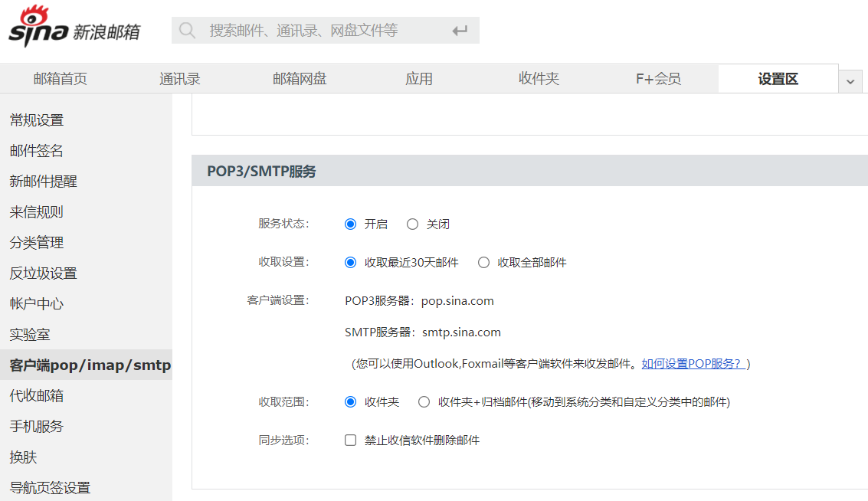Click the Sina mail logo
Viewport: 868px width, 501px height.
75,26
